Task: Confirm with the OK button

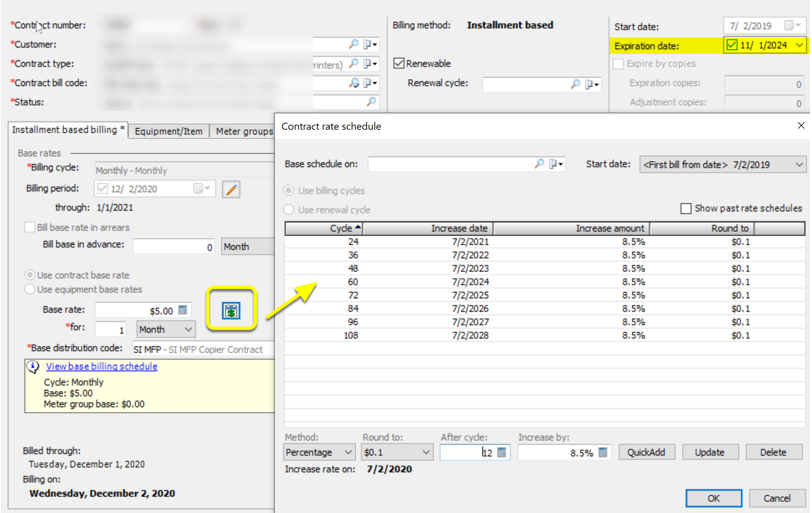Action: tap(714, 498)
